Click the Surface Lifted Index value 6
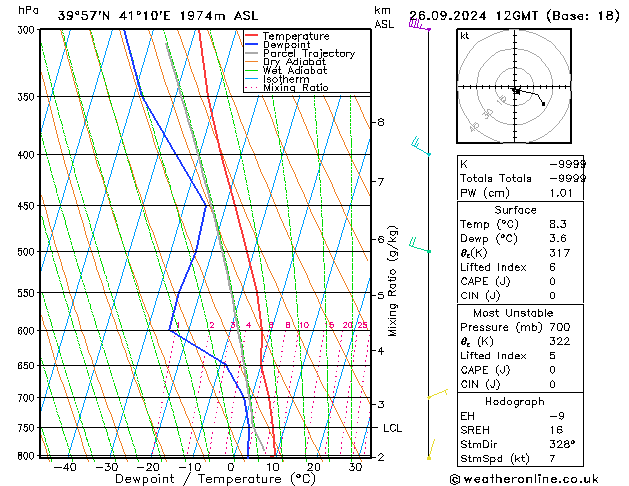 [x=553, y=267]
